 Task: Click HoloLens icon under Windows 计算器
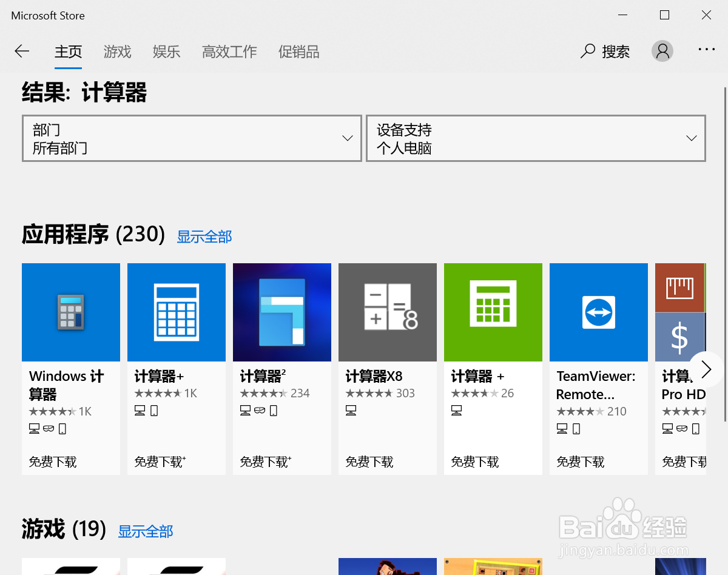(49, 429)
